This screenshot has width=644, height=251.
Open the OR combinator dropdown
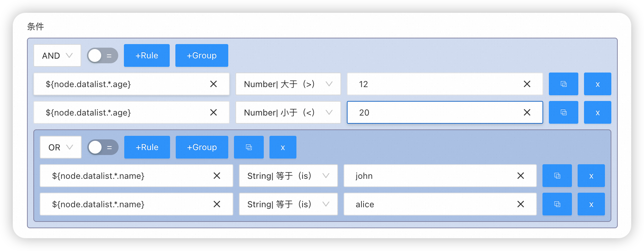61,147
